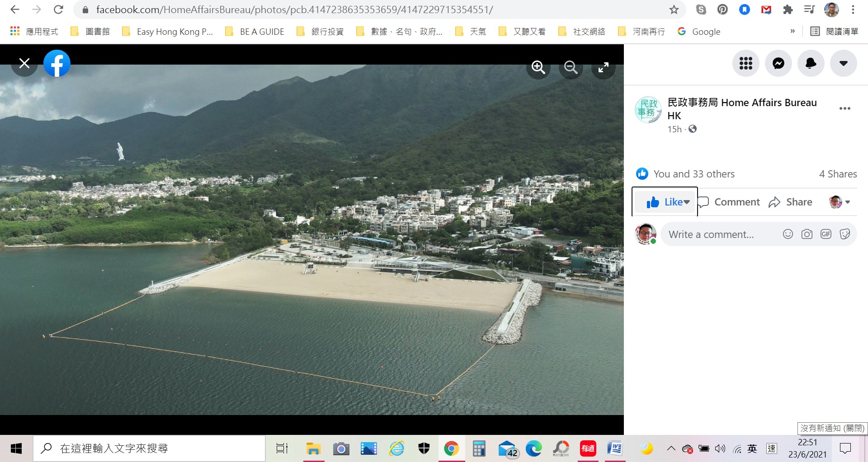Open post options three-dot menu
The width and height of the screenshot is (868, 462).
click(x=844, y=108)
